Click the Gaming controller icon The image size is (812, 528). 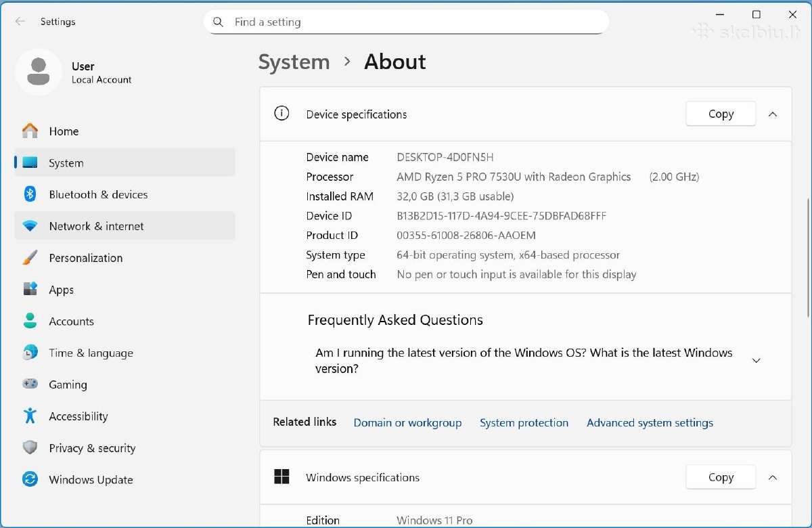pyautogui.click(x=30, y=384)
